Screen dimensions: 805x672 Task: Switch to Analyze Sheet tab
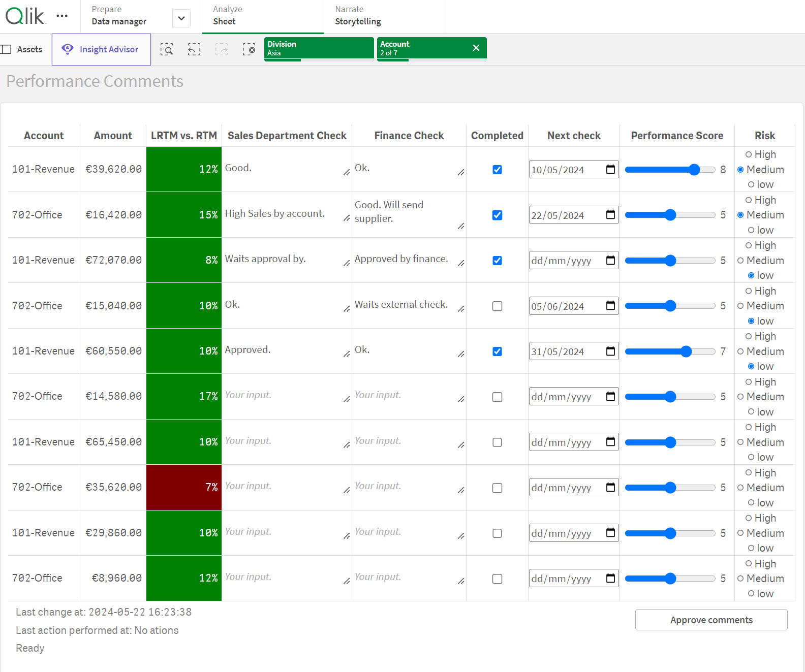pos(263,16)
